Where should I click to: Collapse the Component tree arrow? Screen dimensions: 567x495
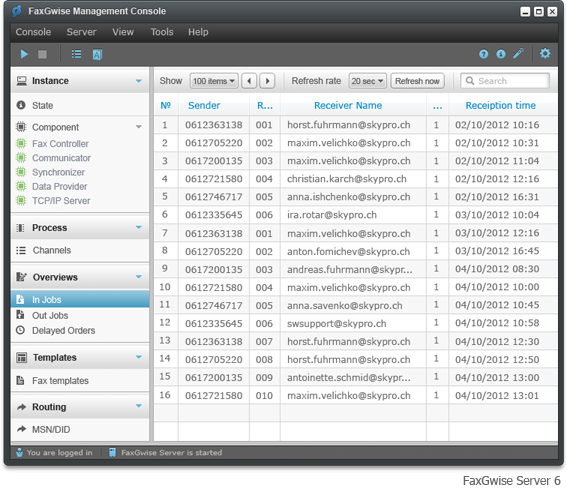(x=138, y=127)
